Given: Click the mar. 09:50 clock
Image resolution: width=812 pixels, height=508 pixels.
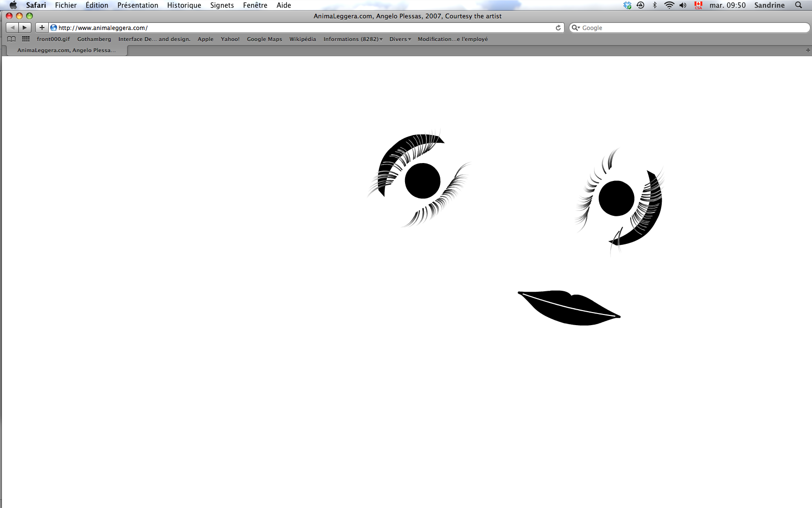Looking at the screenshot, I should (727, 5).
